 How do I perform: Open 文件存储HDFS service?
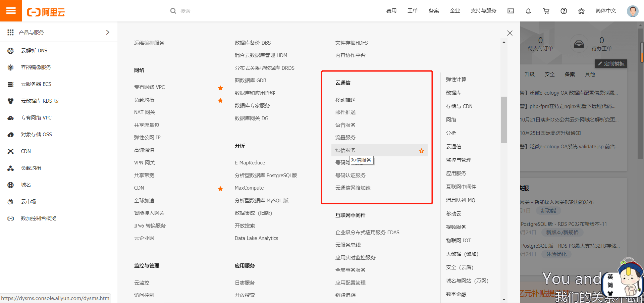click(x=352, y=43)
